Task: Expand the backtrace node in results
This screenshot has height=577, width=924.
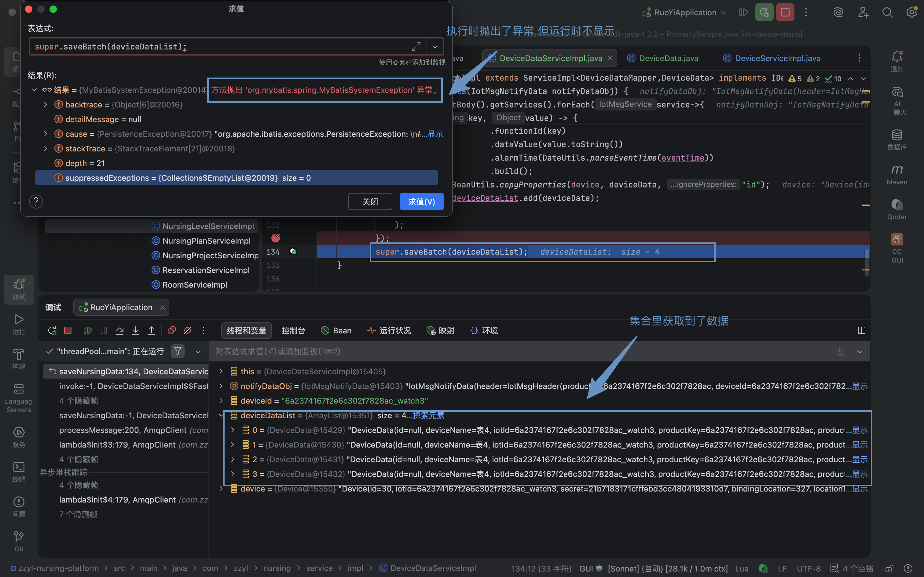Action: pyautogui.click(x=46, y=104)
